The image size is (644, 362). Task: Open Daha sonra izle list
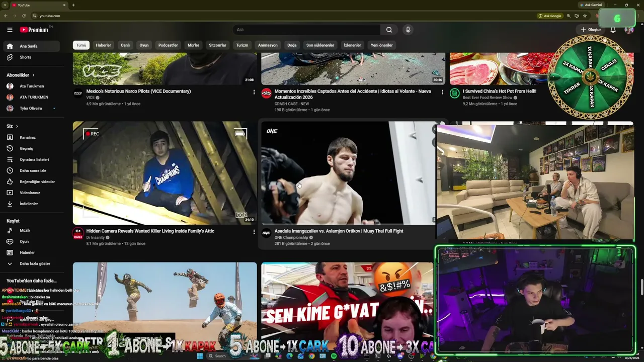pyautogui.click(x=30, y=170)
